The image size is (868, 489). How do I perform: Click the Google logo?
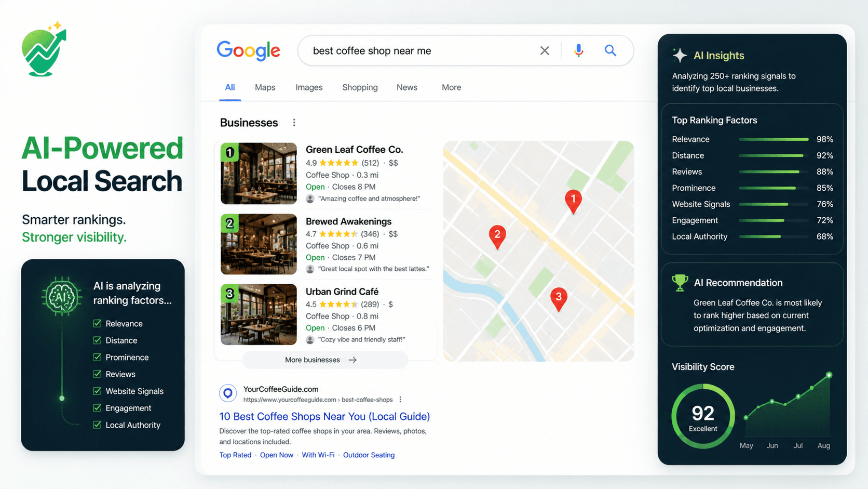(x=249, y=50)
